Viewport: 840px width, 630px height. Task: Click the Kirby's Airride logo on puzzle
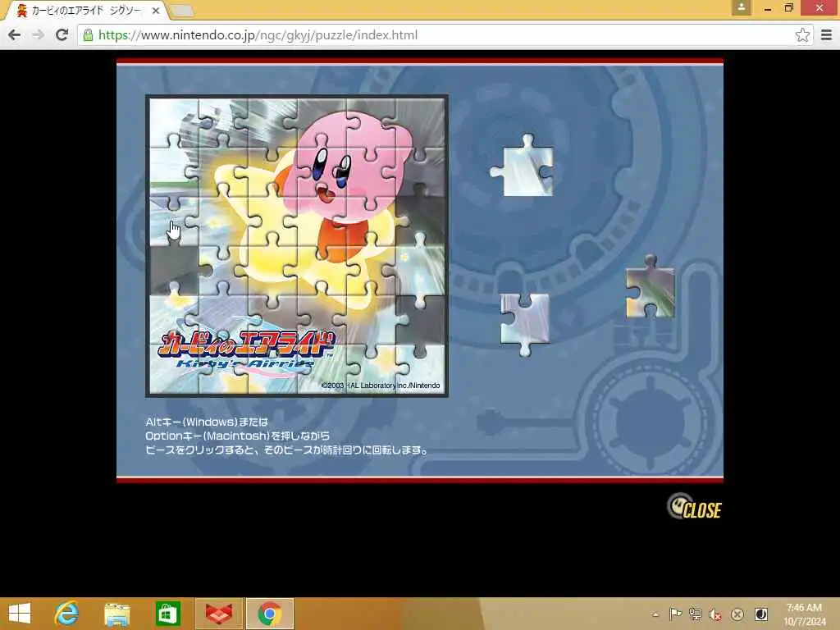point(246,350)
